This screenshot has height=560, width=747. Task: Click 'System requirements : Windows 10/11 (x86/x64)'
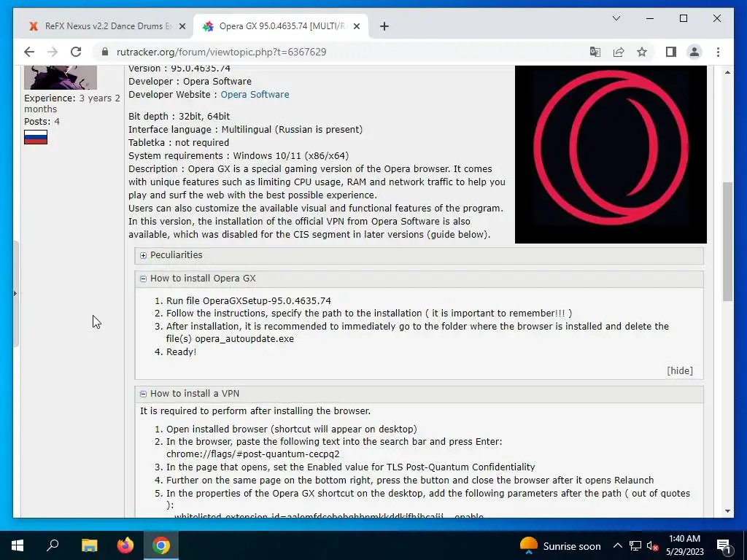click(239, 156)
